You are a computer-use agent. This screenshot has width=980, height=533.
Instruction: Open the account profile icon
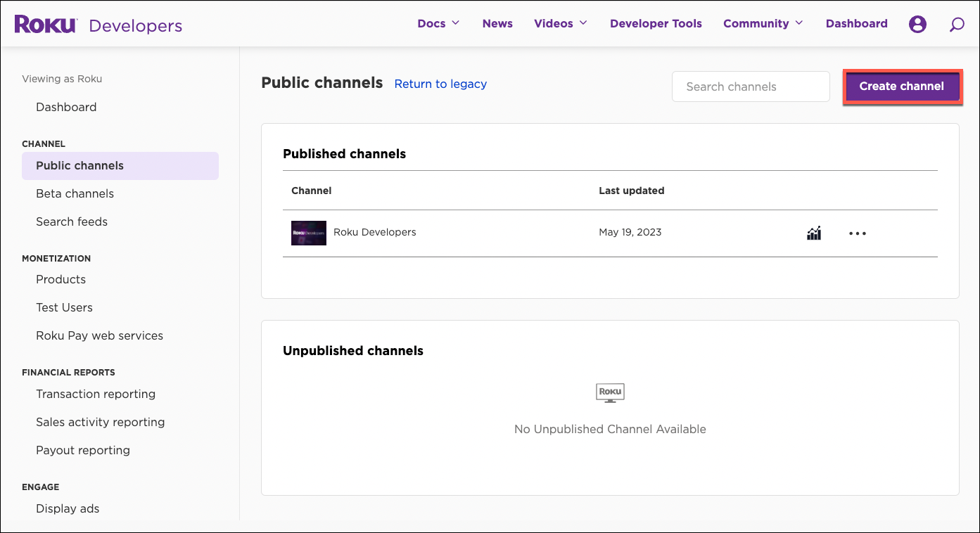[x=917, y=23]
